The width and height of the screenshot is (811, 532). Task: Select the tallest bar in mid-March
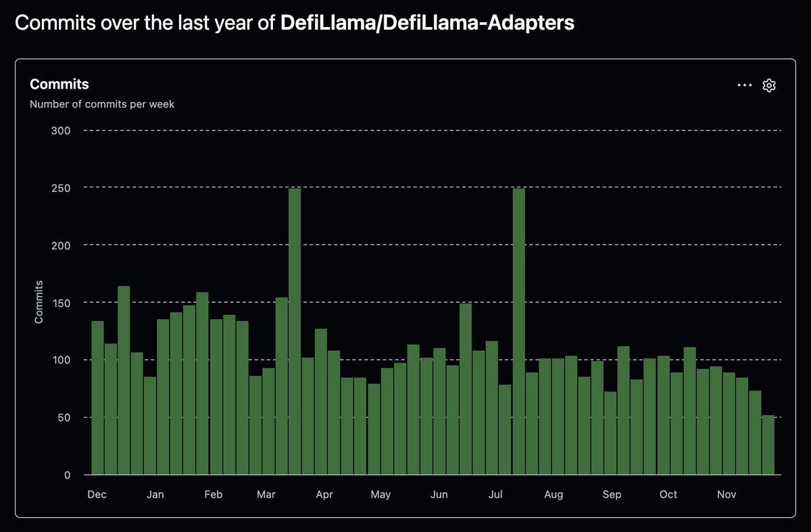pyautogui.click(x=295, y=331)
